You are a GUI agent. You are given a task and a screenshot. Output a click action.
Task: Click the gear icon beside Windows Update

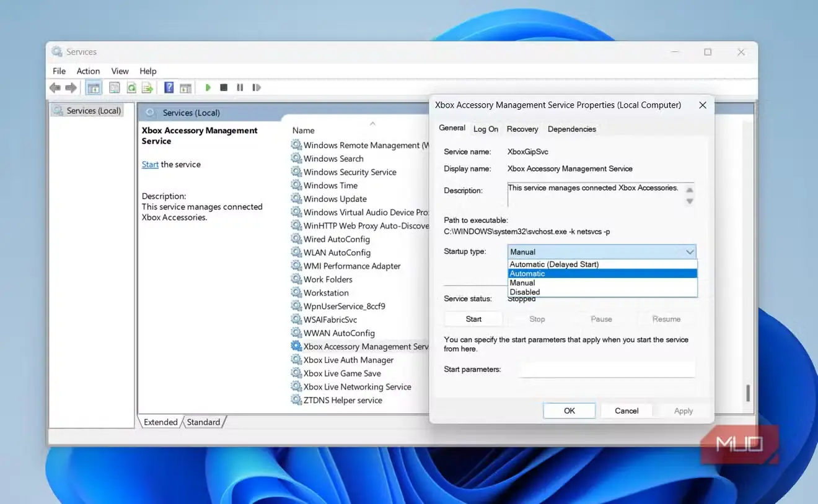[296, 199]
